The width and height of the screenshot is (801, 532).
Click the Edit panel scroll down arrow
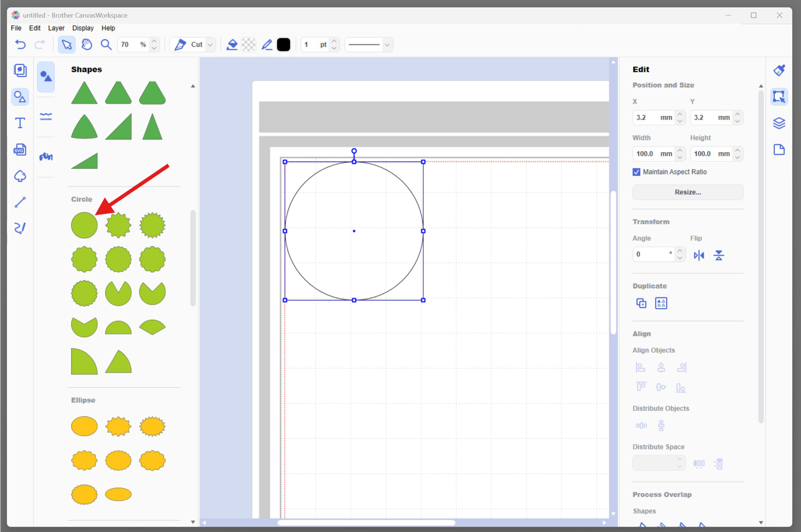(x=761, y=523)
